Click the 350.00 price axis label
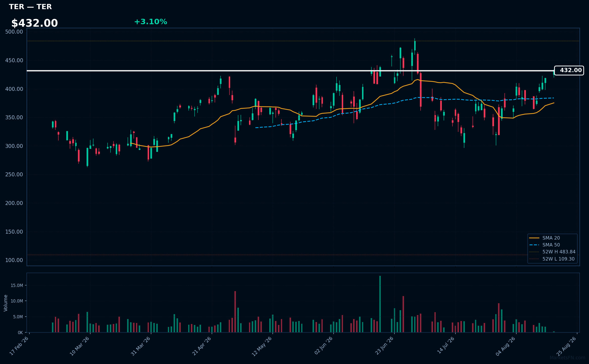Viewport: 589px width, 364px height. pos(14,118)
